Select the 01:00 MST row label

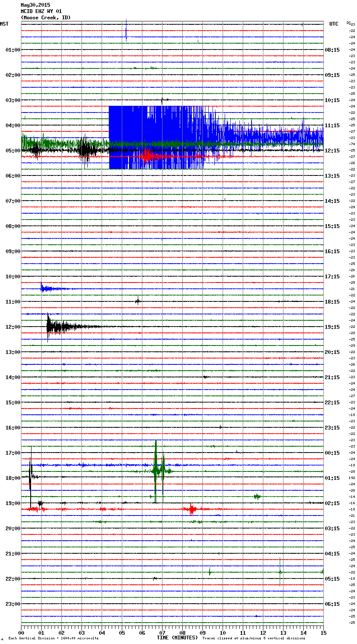click(13, 50)
